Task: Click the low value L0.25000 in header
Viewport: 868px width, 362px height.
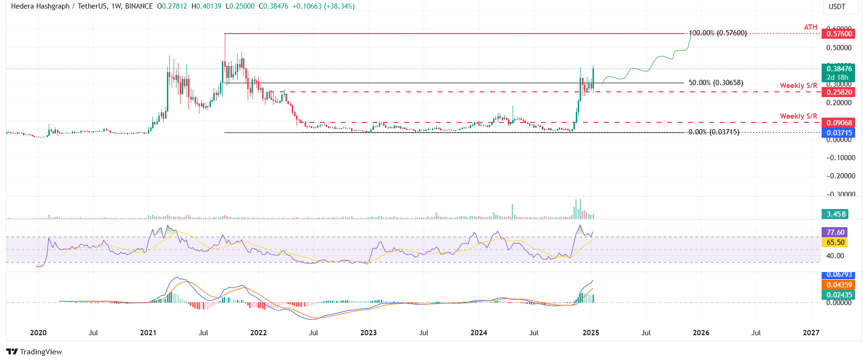Action: 240,6
